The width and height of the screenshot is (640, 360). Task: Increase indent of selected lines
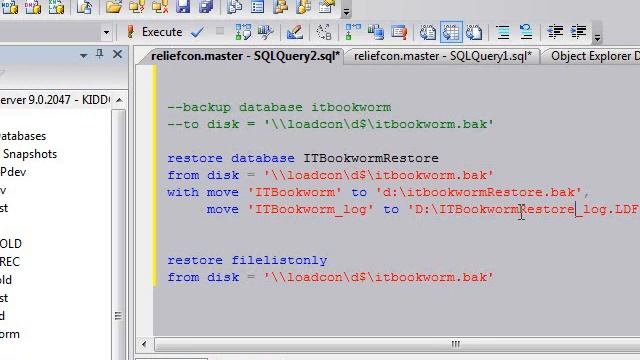point(578,32)
